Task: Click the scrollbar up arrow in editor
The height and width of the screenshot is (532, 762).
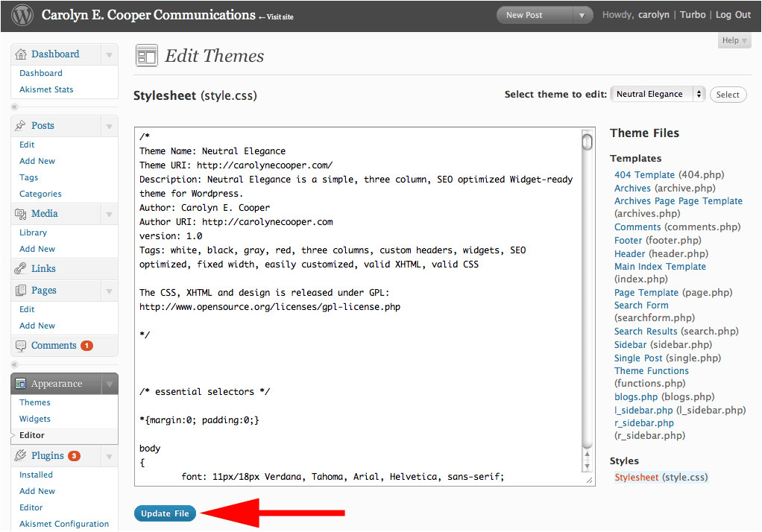Action: click(x=587, y=455)
